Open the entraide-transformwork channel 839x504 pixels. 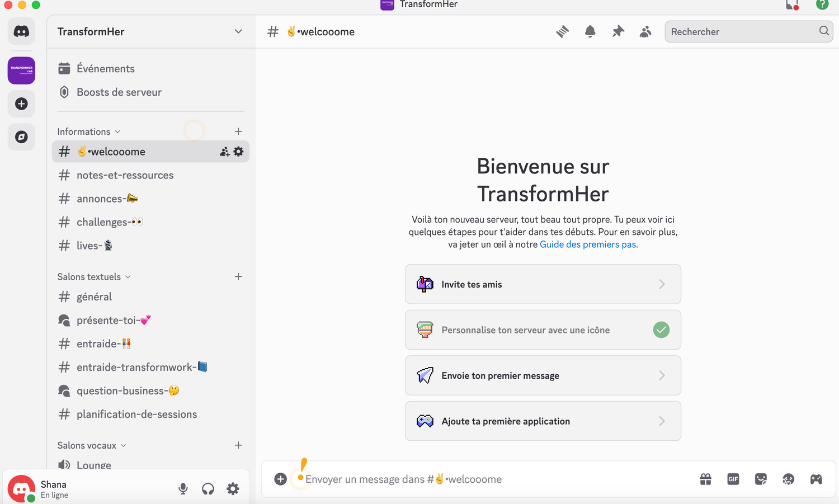(150, 367)
